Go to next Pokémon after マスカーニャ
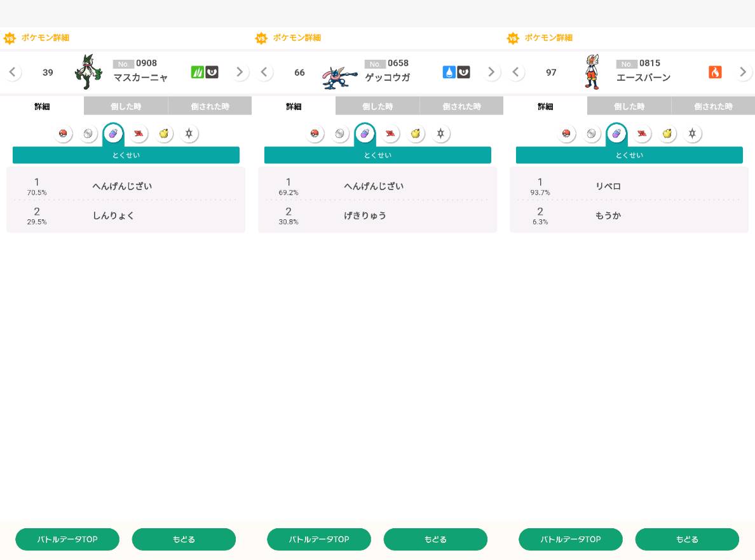Viewport: 755px width, 560px height. 240,72
